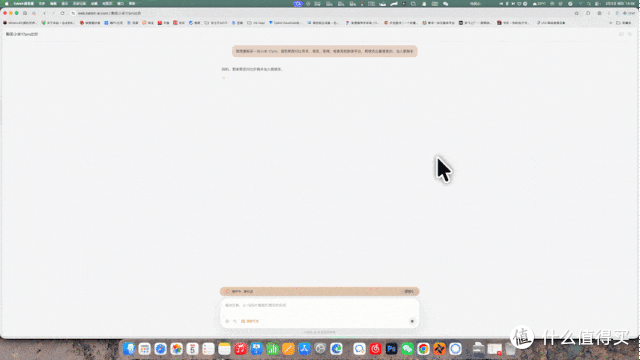640x360 pixels.
Task: Open Notes app in the dock
Action: 224,349
